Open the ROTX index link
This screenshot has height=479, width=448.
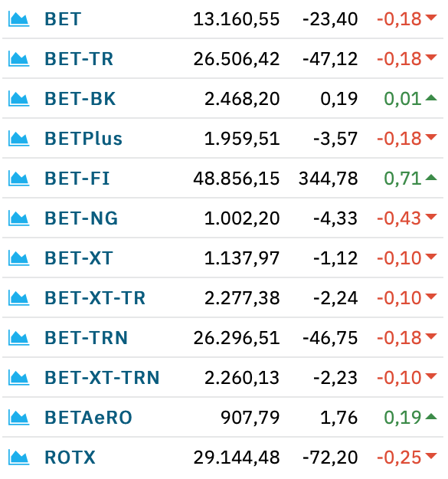click(70, 458)
